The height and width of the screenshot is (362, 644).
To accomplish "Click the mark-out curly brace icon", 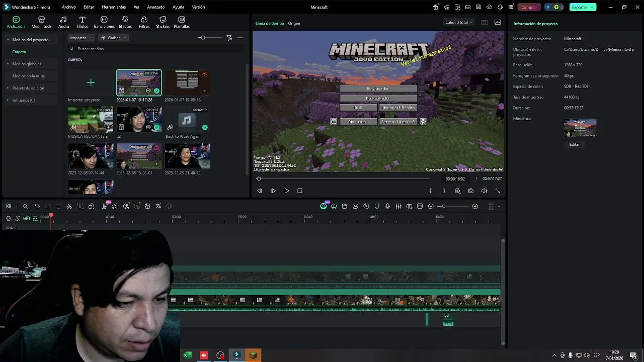I will coord(444,191).
